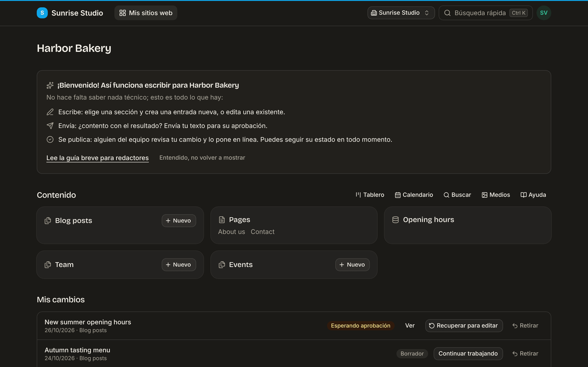Open the Opening hours section
This screenshot has width=588, height=367.
click(x=428, y=220)
